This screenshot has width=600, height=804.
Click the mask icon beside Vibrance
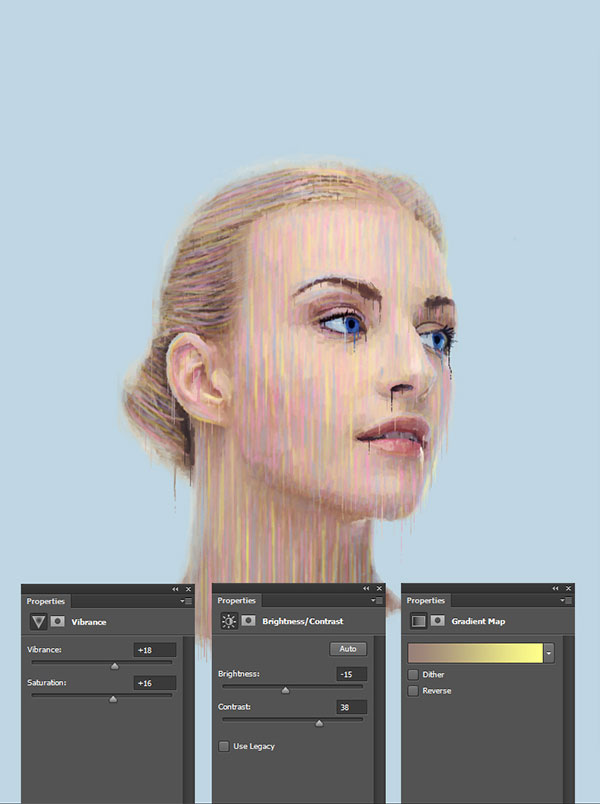point(57,621)
